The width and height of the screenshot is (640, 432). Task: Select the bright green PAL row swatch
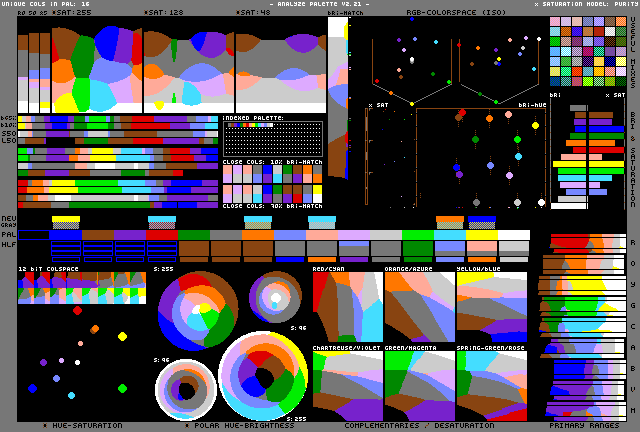(x=418, y=234)
